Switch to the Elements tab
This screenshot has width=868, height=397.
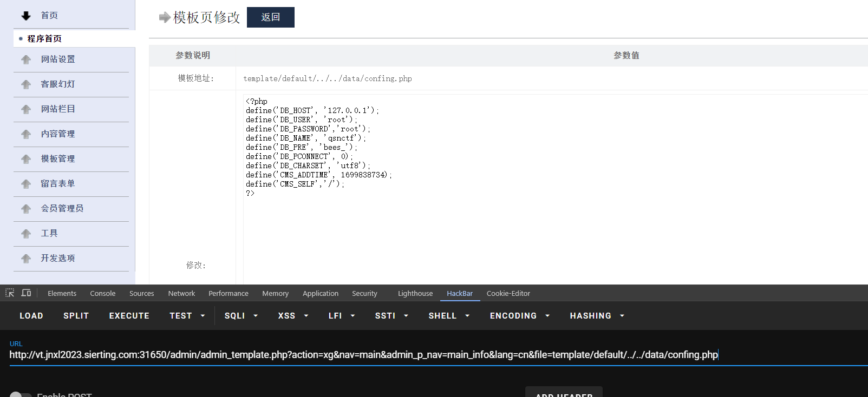click(62, 293)
